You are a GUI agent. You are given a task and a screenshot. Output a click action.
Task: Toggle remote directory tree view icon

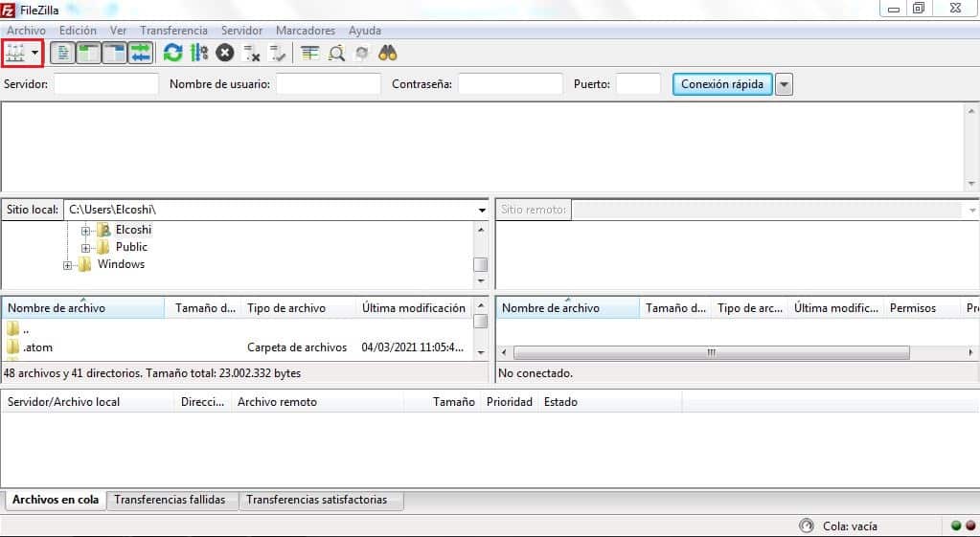click(114, 53)
